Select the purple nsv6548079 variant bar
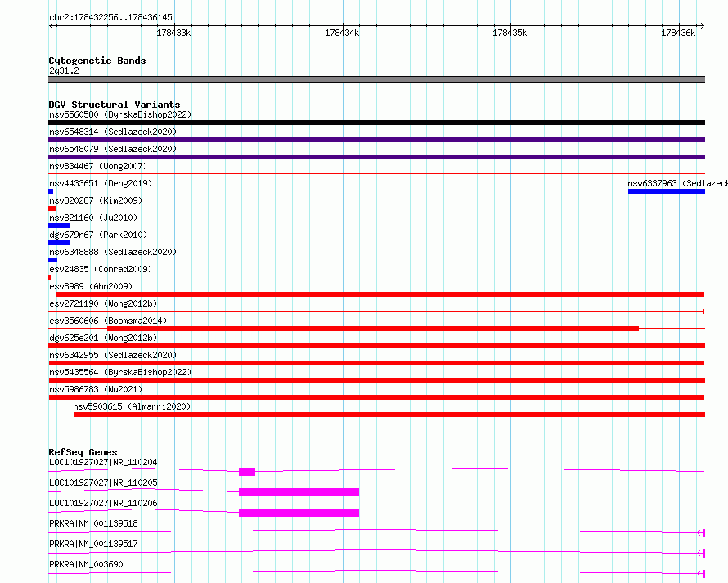This screenshot has height=583, width=728. tap(376, 157)
